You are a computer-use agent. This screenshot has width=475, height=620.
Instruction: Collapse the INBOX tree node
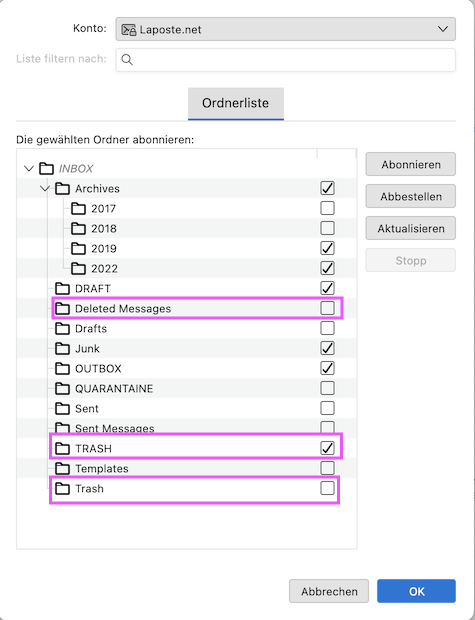coord(29,169)
